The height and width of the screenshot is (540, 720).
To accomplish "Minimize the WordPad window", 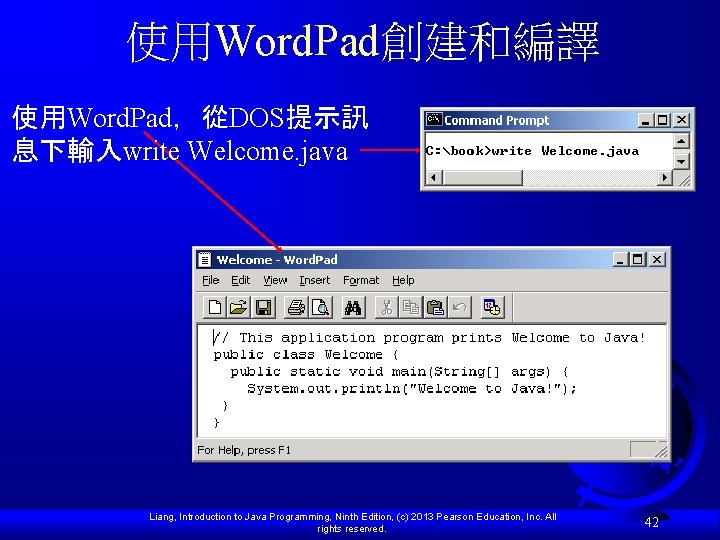I will (620, 259).
